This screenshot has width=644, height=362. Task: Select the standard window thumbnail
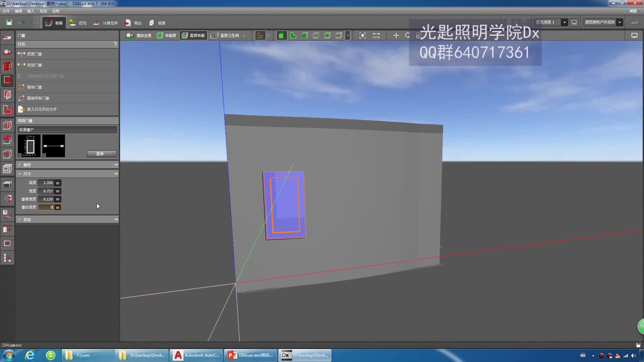pyautogui.click(x=30, y=146)
